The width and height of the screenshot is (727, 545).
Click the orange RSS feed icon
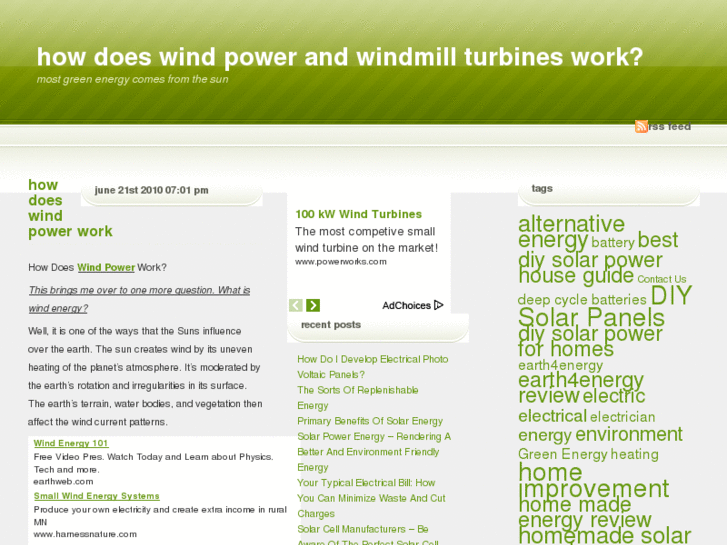coord(641,126)
